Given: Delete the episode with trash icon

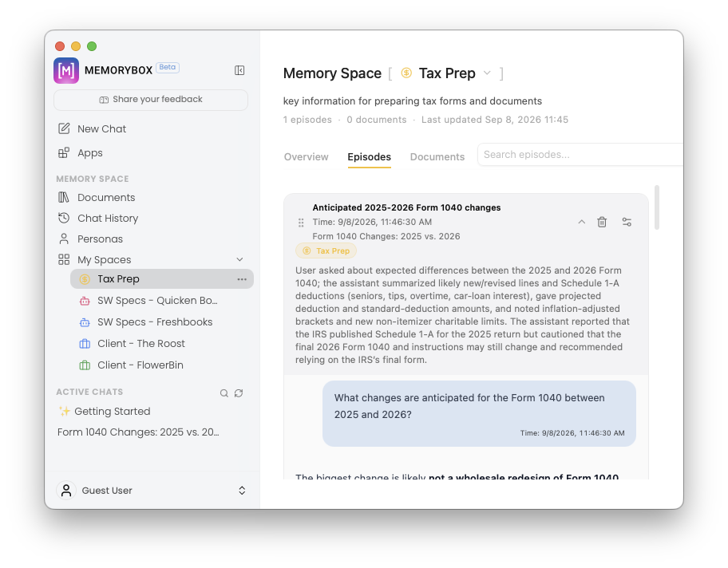Looking at the screenshot, I should (x=602, y=223).
